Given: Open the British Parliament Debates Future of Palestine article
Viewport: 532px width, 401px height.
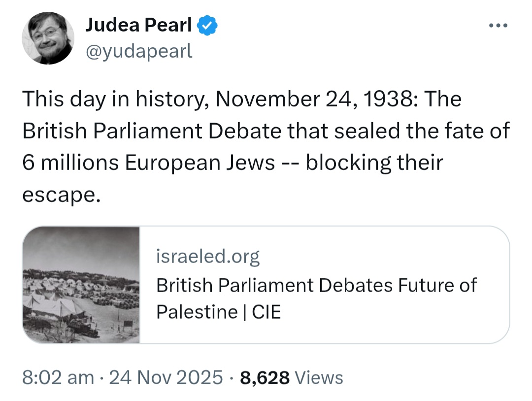Looking at the screenshot, I should coord(316,299).
